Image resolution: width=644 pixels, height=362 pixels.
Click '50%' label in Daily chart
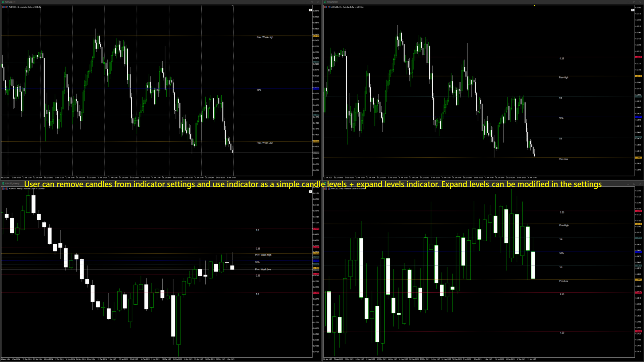(561, 253)
